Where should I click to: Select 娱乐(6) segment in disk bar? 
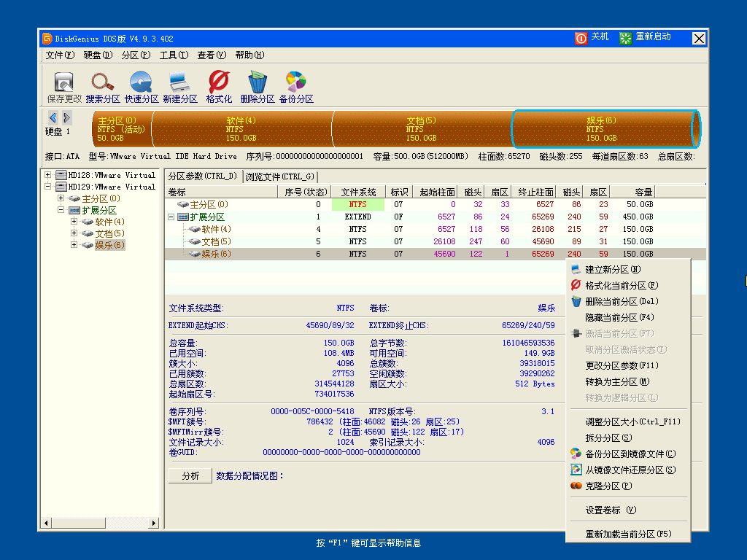(x=605, y=129)
